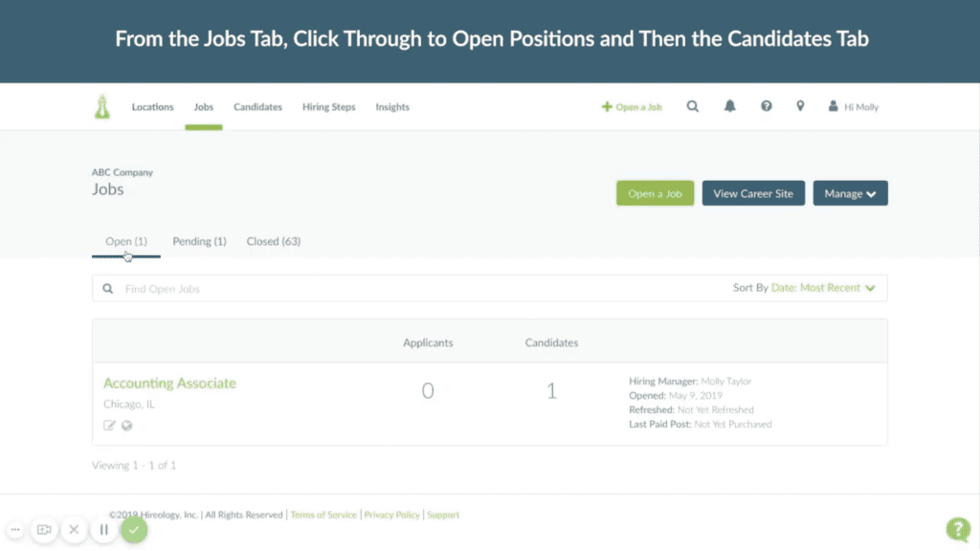Pause the screen recording
Screen dimensions: 980x551
[x=103, y=529]
